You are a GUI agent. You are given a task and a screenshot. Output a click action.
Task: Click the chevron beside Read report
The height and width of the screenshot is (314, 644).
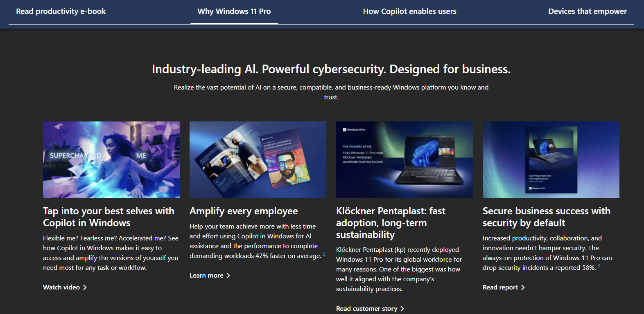523,287
